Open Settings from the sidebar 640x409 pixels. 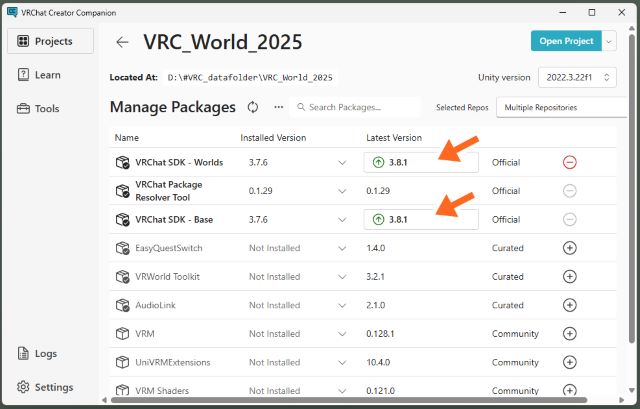(x=45, y=387)
